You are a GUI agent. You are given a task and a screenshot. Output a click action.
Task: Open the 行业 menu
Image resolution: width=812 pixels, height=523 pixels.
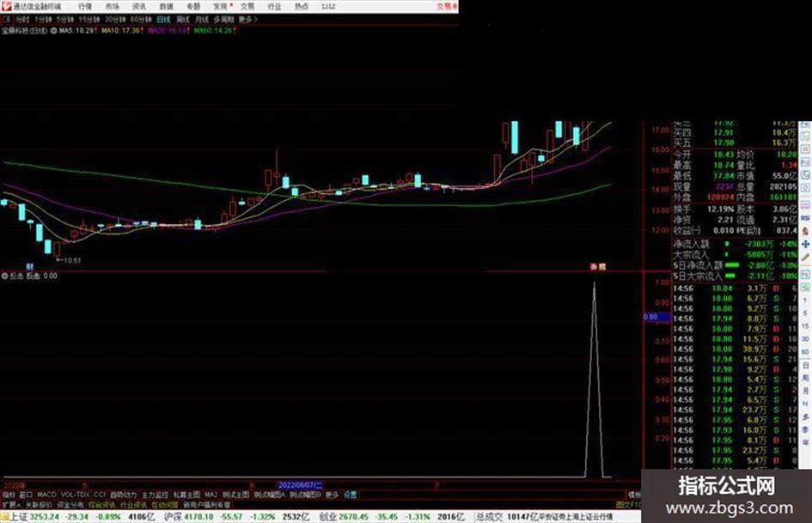point(274,6)
